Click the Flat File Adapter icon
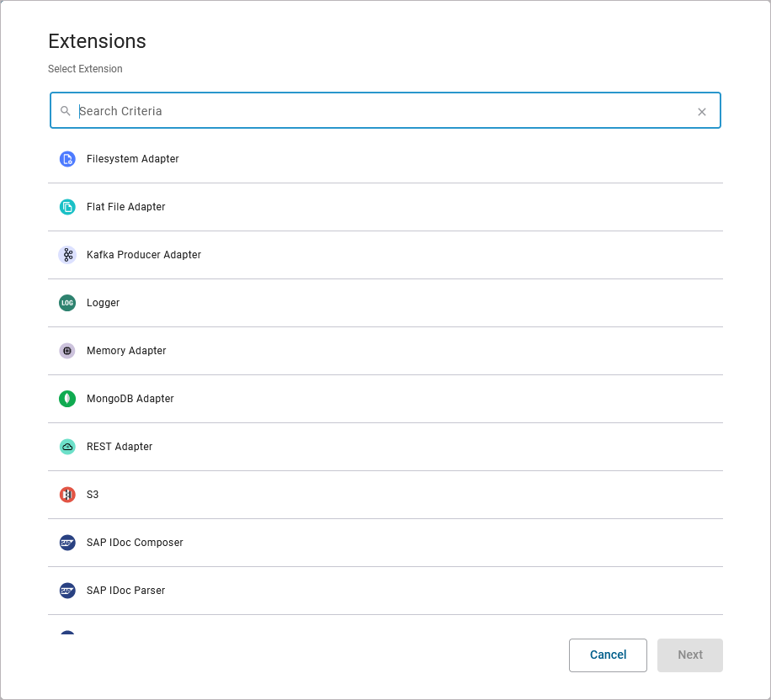 point(67,207)
